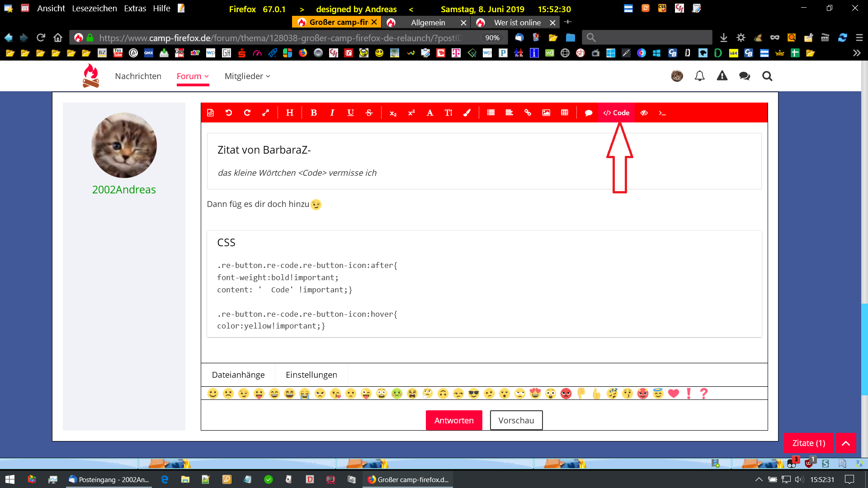868x488 pixels.
Task: Open text color paintbrush tool
Action: coord(467,113)
